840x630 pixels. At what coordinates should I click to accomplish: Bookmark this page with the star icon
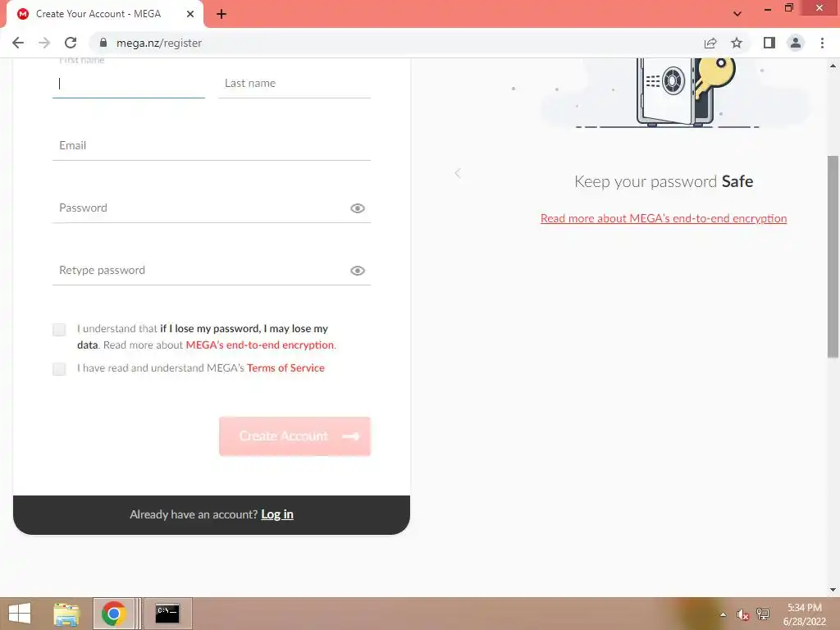(737, 43)
